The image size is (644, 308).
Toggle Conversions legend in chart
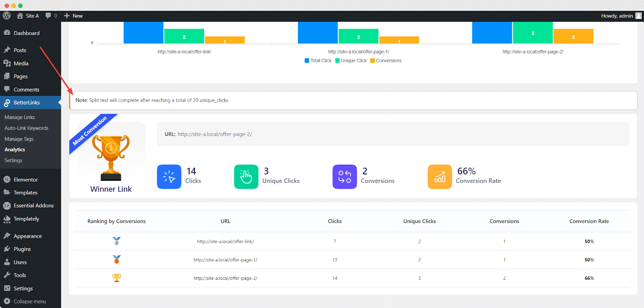[x=386, y=61]
